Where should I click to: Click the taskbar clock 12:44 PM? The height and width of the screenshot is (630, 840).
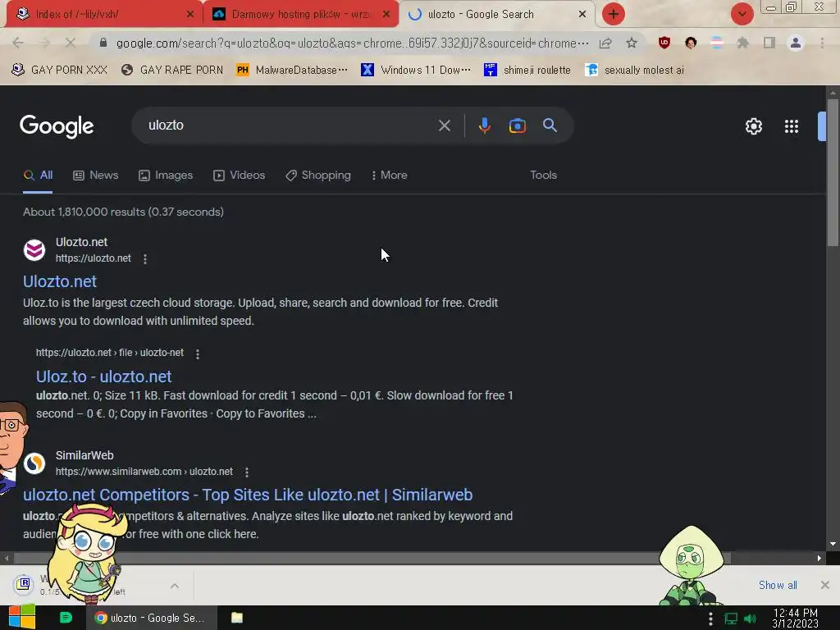[x=795, y=619]
